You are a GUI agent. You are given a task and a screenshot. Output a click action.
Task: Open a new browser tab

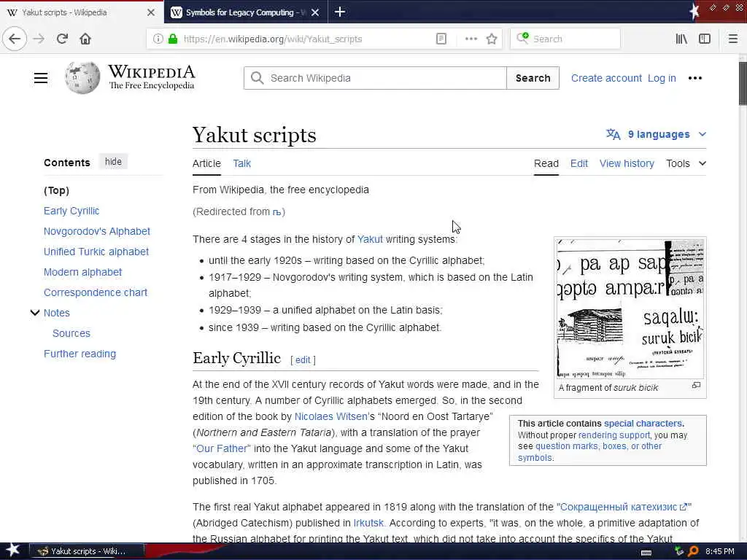340,12
